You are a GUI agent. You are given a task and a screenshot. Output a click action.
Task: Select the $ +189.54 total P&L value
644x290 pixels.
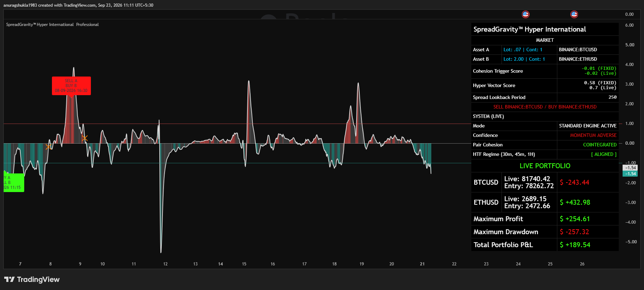pos(575,245)
